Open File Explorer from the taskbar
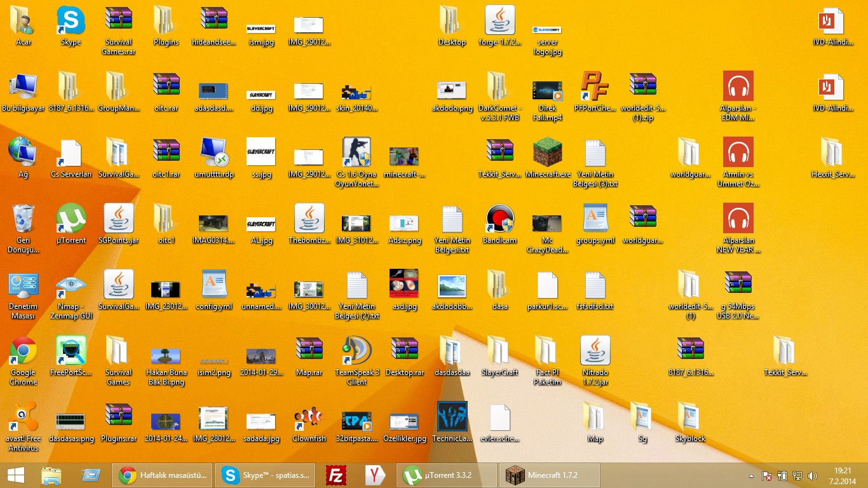The height and width of the screenshot is (488, 868). point(51,475)
